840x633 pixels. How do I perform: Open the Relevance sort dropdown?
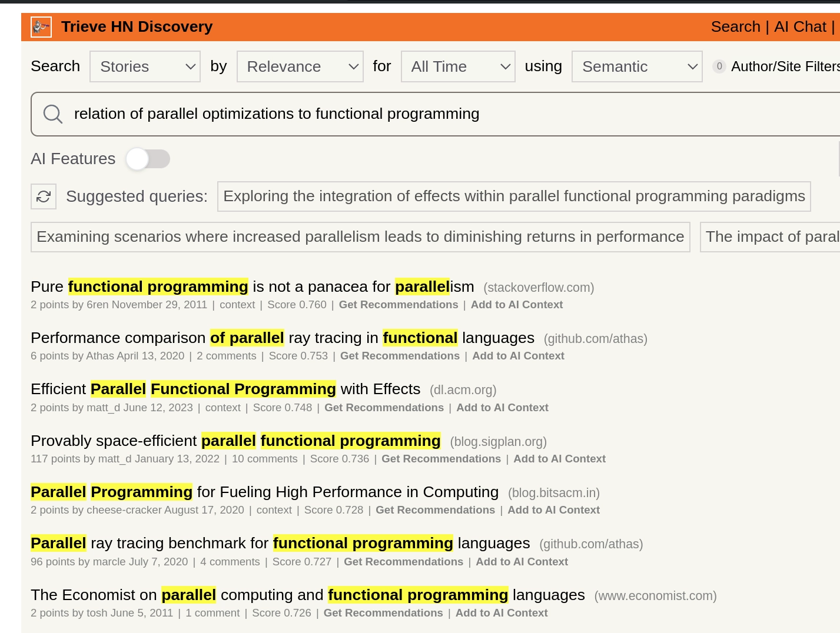300,66
